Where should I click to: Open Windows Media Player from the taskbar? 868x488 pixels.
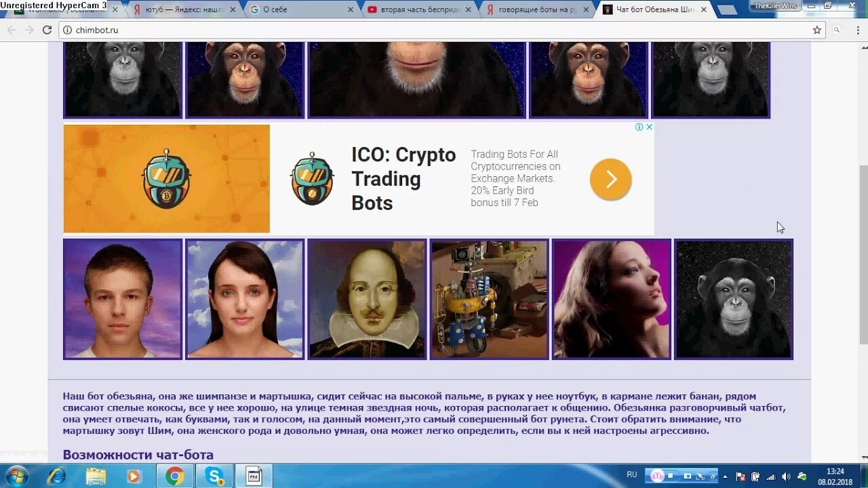tap(134, 476)
